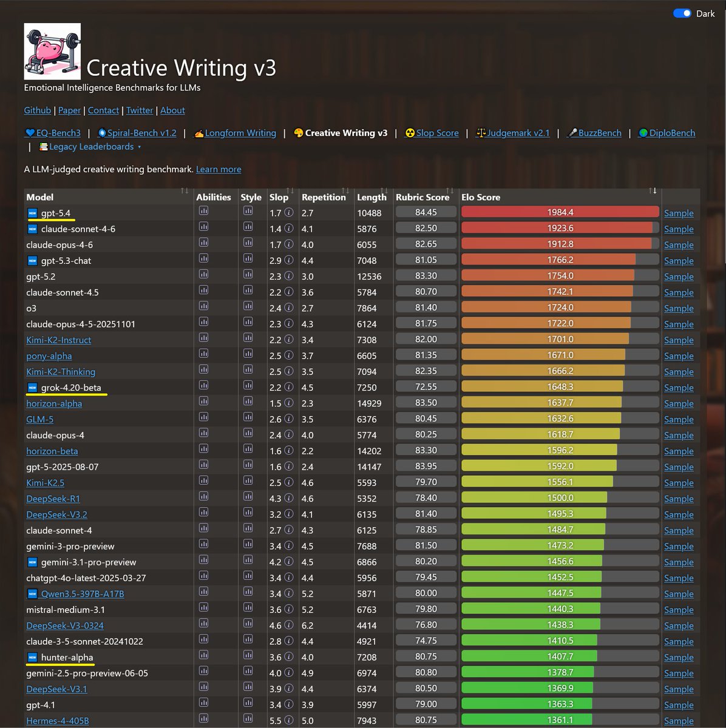Click the 1648.3 Elo score bar
Viewport: 726px width, 728px height.
tap(560, 386)
